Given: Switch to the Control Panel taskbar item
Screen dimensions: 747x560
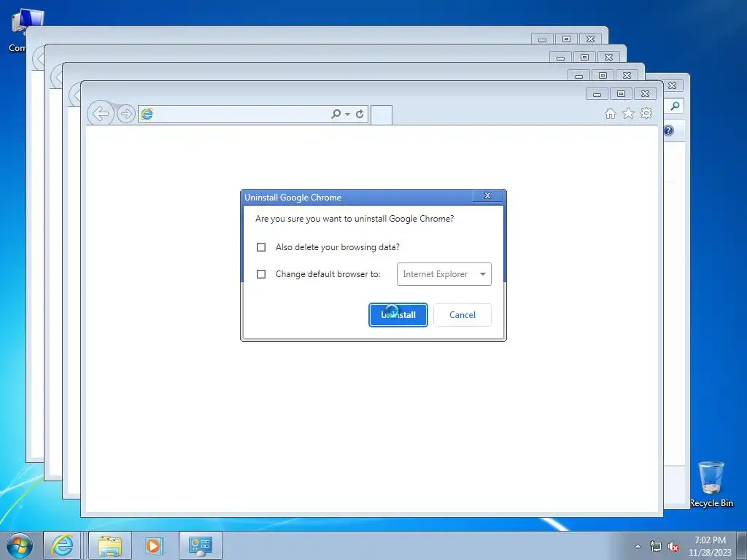Looking at the screenshot, I should (200, 545).
